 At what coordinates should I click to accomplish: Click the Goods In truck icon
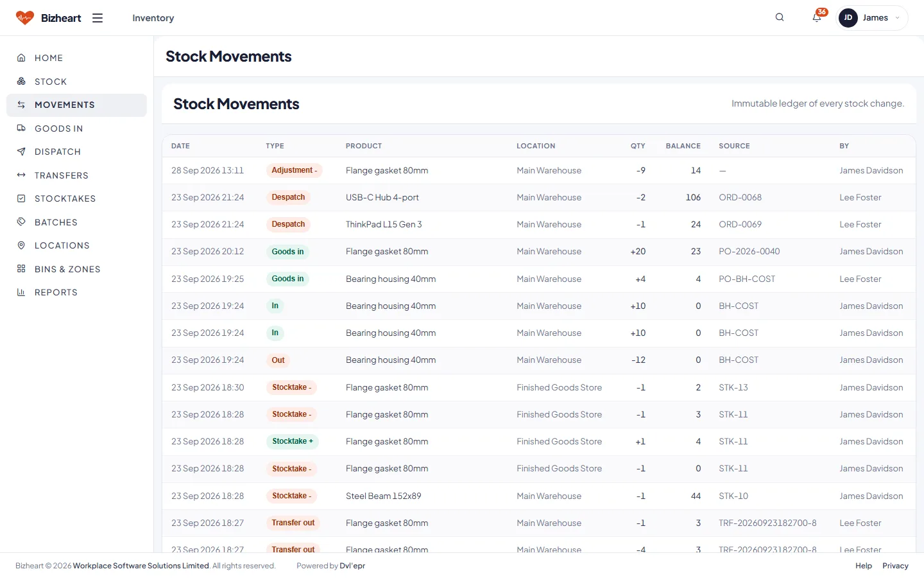pyautogui.click(x=21, y=128)
